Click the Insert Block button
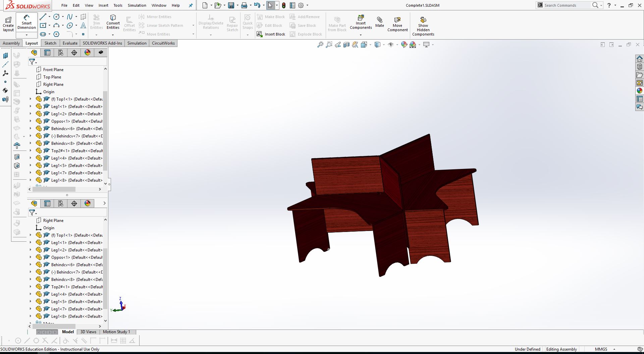Screen dimensions: 644x354 point(271,34)
